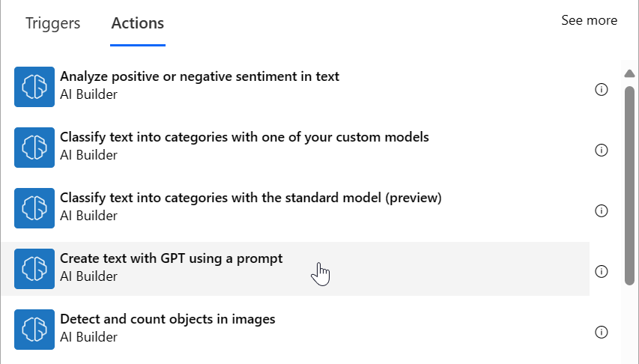The image size is (639, 364).
Task: Open info for Create text with GPT
Action: click(x=601, y=271)
